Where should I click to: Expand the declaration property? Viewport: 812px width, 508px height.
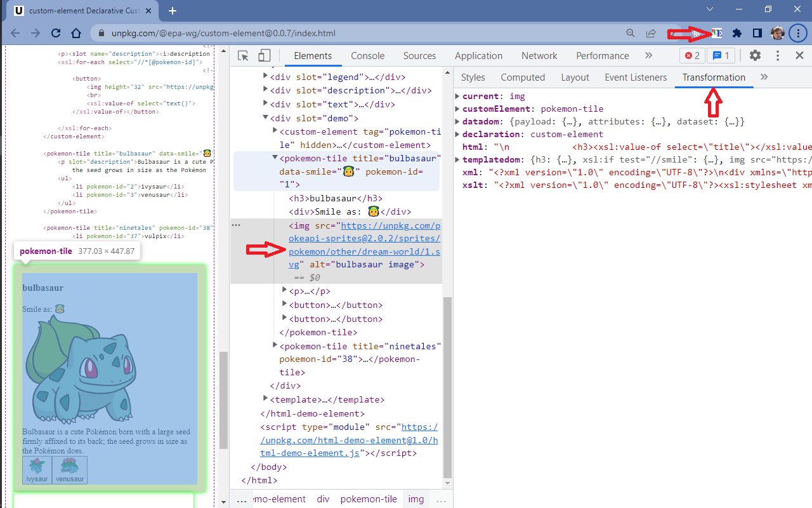(x=457, y=134)
